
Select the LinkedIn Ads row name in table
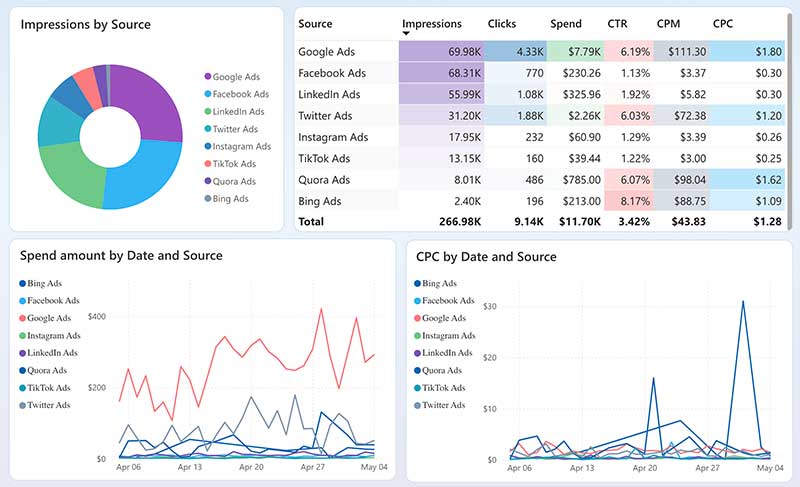(x=329, y=94)
